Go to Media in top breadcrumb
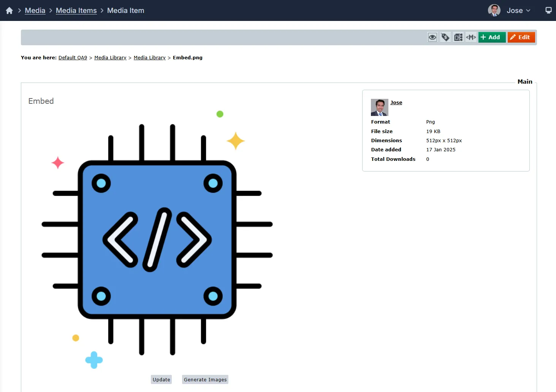556x392 pixels. point(35,11)
